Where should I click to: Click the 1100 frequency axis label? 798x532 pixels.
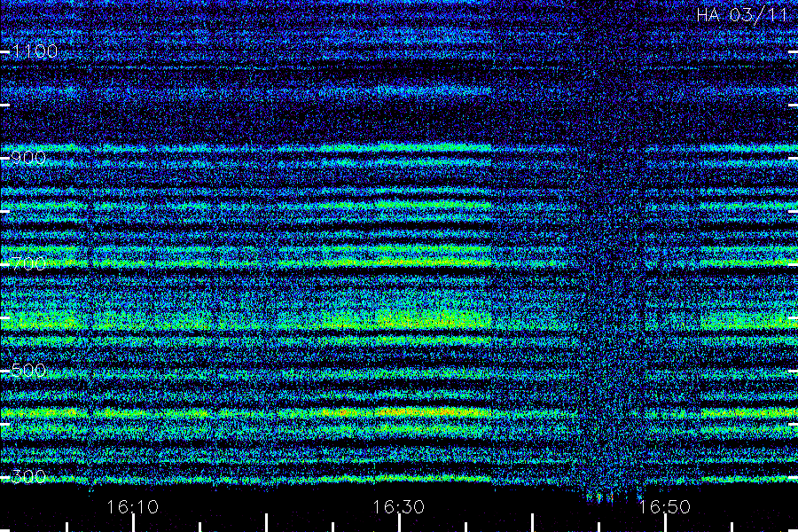tap(35, 51)
